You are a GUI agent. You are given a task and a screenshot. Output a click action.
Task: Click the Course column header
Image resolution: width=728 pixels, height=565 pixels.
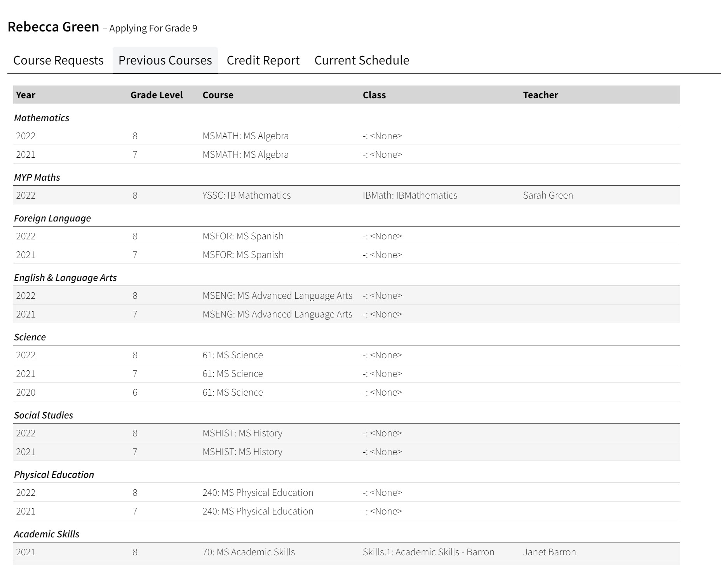(x=218, y=95)
